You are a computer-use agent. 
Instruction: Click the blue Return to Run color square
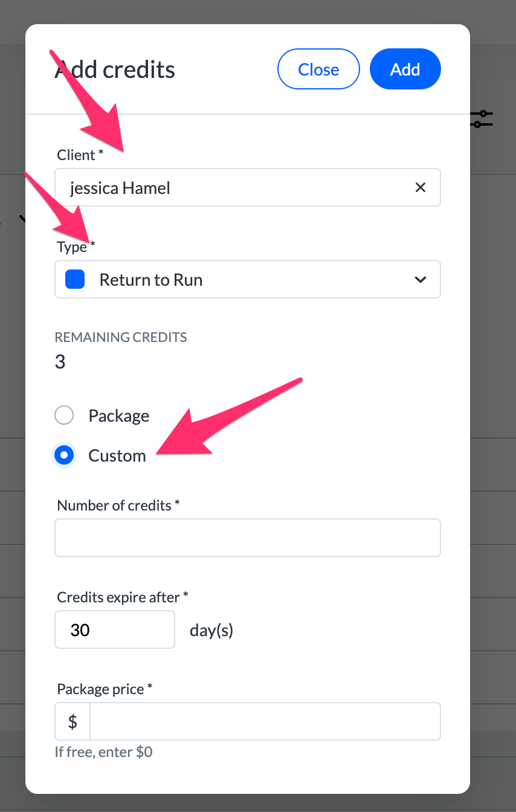[75, 279]
